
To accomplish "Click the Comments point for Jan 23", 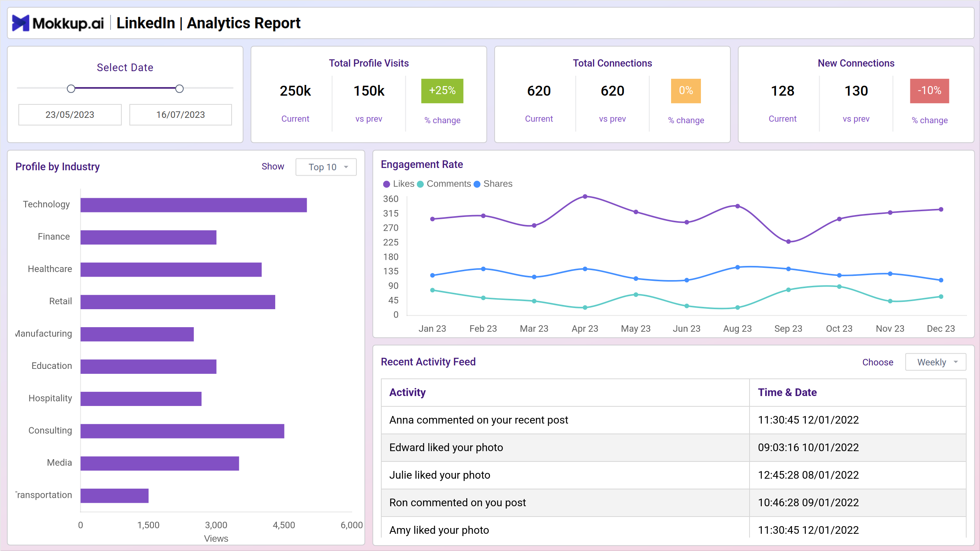I will [x=433, y=290].
